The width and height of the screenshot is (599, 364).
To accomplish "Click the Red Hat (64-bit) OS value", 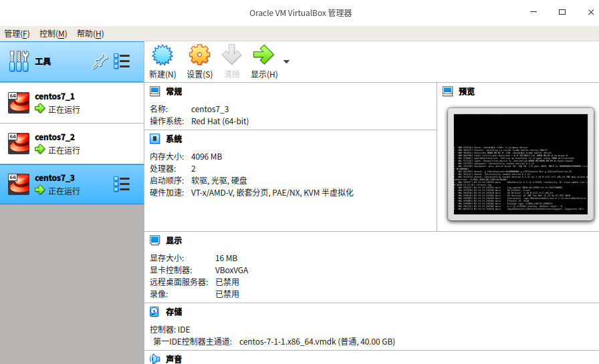I will [x=220, y=122].
